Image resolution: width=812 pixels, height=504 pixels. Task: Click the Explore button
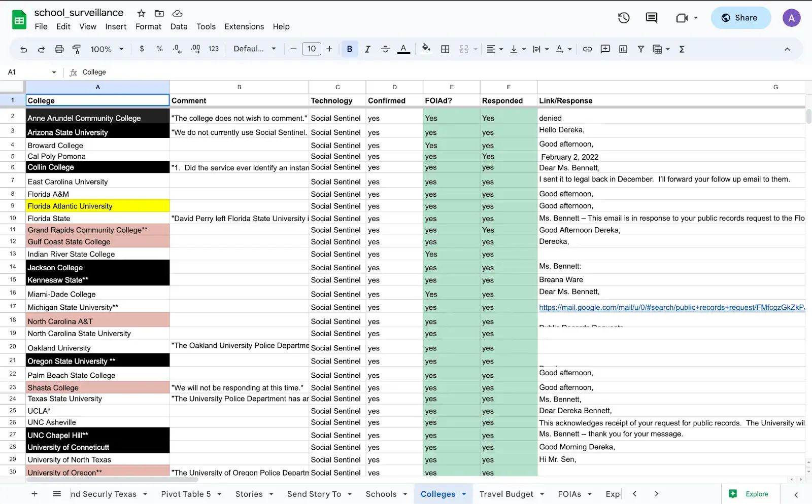coord(749,494)
